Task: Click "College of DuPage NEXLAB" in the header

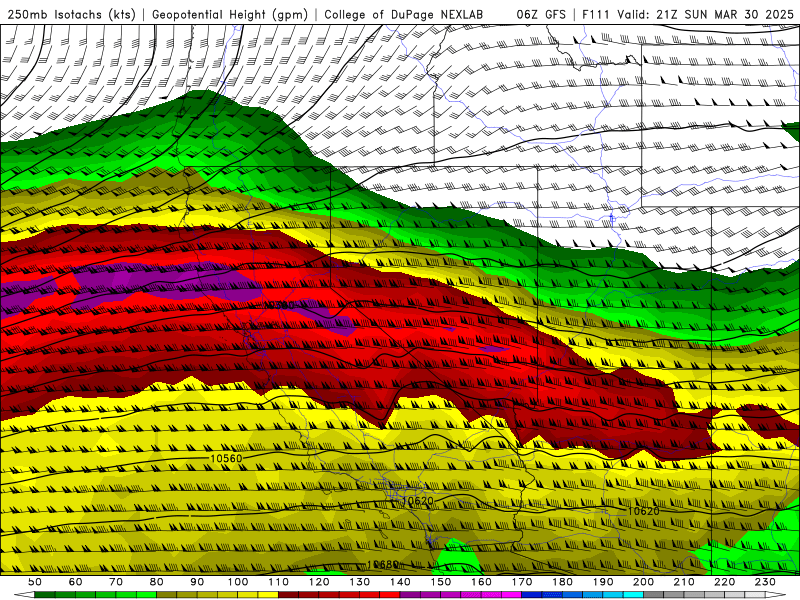Action: (x=404, y=14)
